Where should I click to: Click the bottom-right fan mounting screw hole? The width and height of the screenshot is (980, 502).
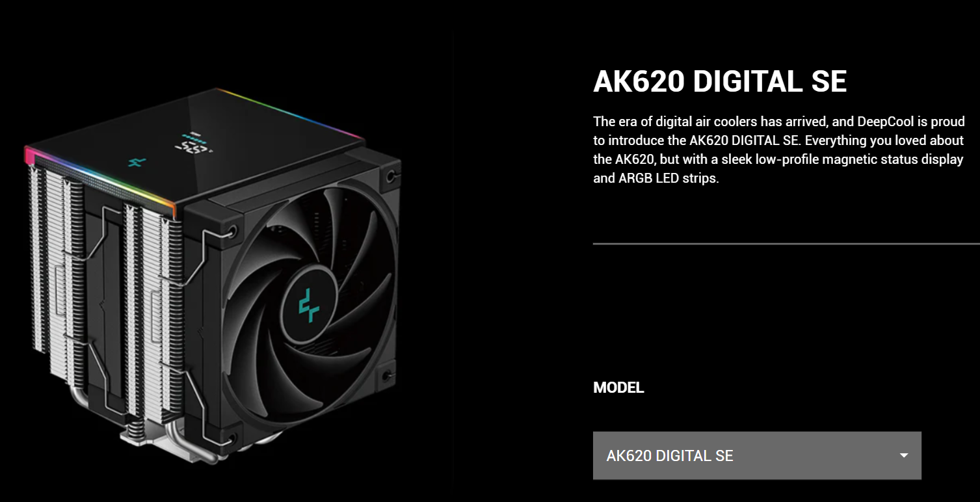386,375
